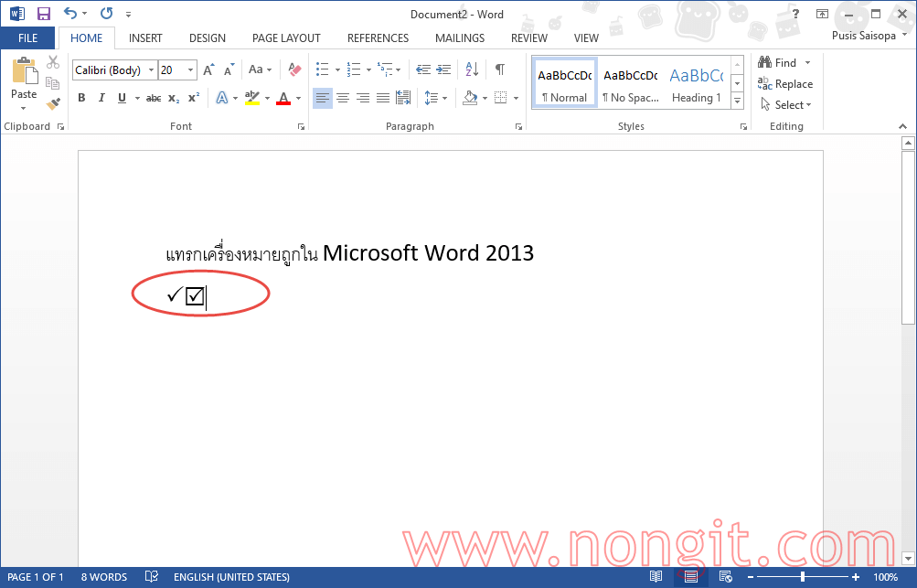Toggle show paragraph marks

(x=500, y=69)
